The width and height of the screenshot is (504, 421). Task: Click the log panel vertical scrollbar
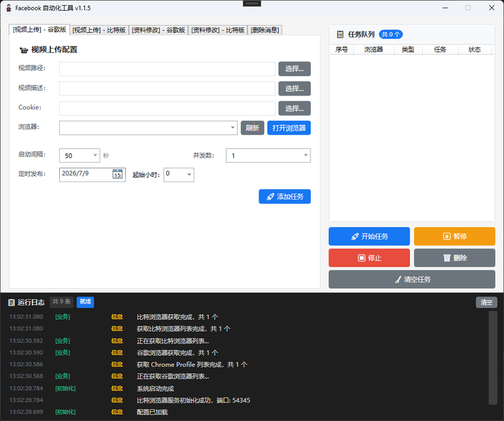[493, 357]
